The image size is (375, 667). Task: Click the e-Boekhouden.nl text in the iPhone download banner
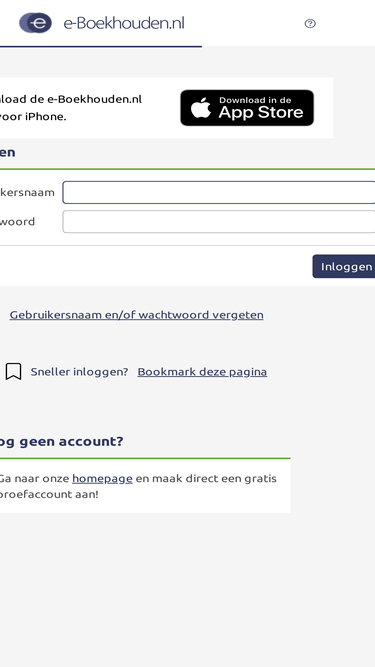[94, 99]
